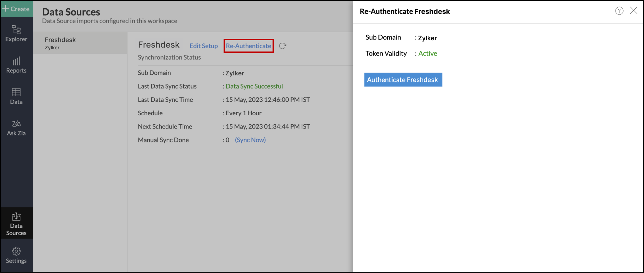Click the Data Sync Successful status text
The width and height of the screenshot is (644, 273).
[254, 86]
